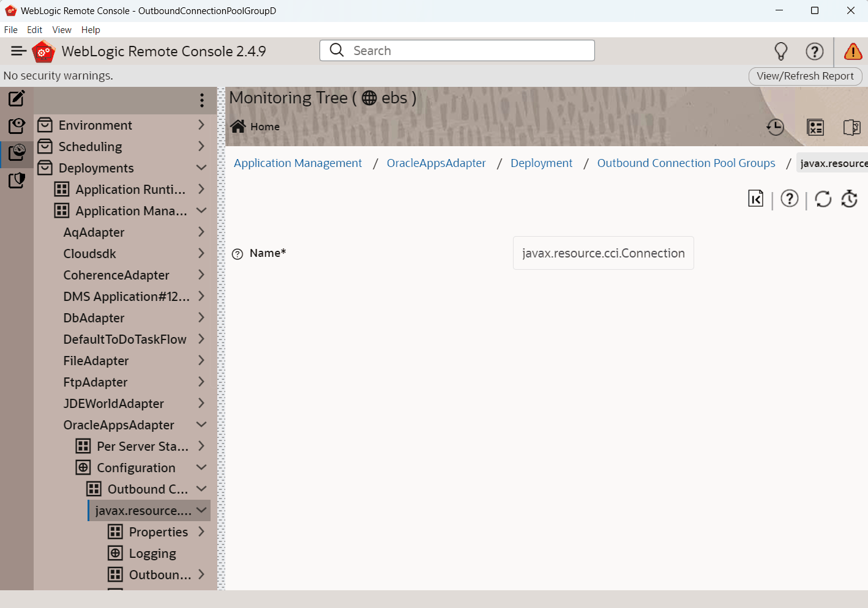Screen dimensions: 868x608
Task: Click the Scheduling tree node icon
Action: [45, 147]
